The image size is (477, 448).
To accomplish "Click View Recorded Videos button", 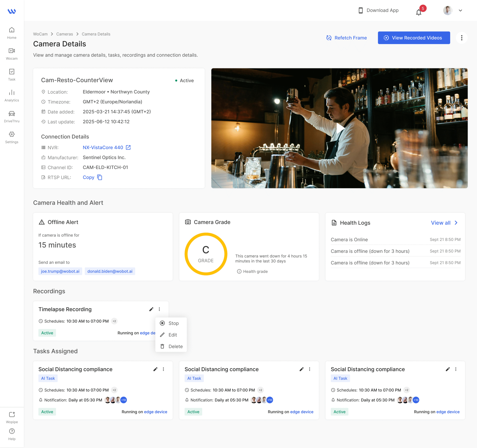I will coord(414,38).
